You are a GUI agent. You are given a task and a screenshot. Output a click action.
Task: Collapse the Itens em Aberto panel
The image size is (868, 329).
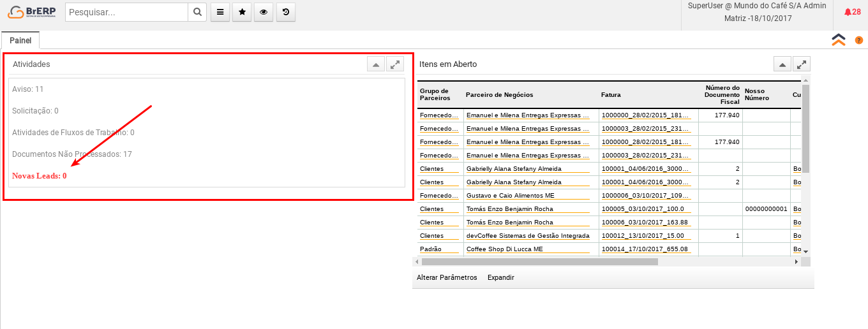[782, 64]
